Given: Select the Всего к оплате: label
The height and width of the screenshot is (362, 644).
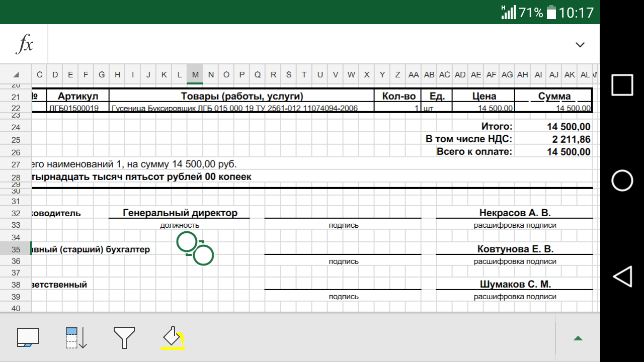Looking at the screenshot, I should tap(474, 152).
